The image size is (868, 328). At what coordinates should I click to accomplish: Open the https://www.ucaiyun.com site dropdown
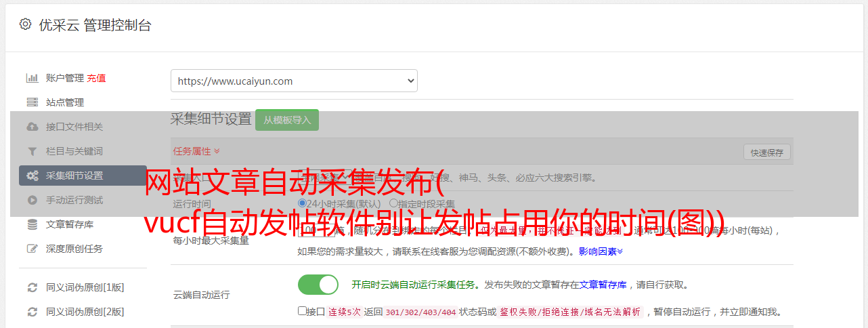pos(294,81)
